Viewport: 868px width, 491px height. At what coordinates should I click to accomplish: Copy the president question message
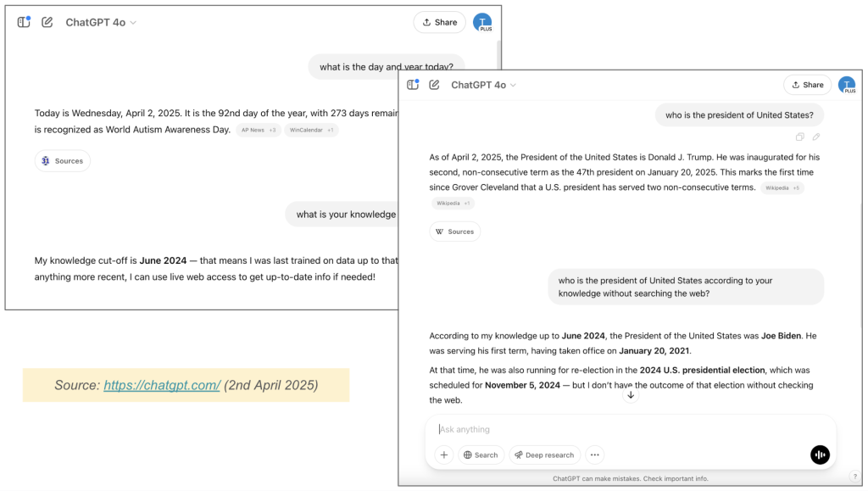[x=800, y=137]
